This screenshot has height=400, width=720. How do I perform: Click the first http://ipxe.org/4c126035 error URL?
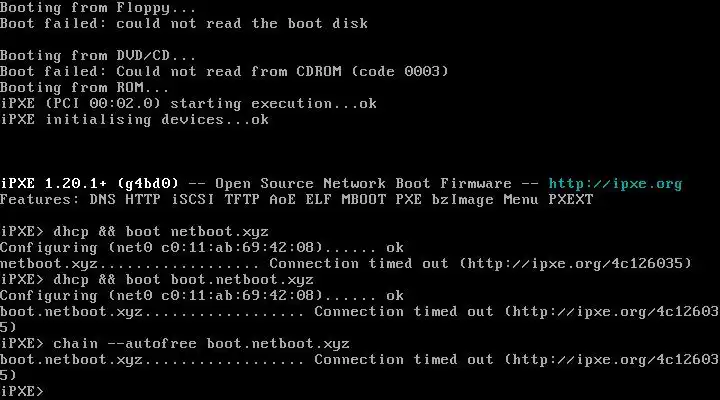(575, 264)
